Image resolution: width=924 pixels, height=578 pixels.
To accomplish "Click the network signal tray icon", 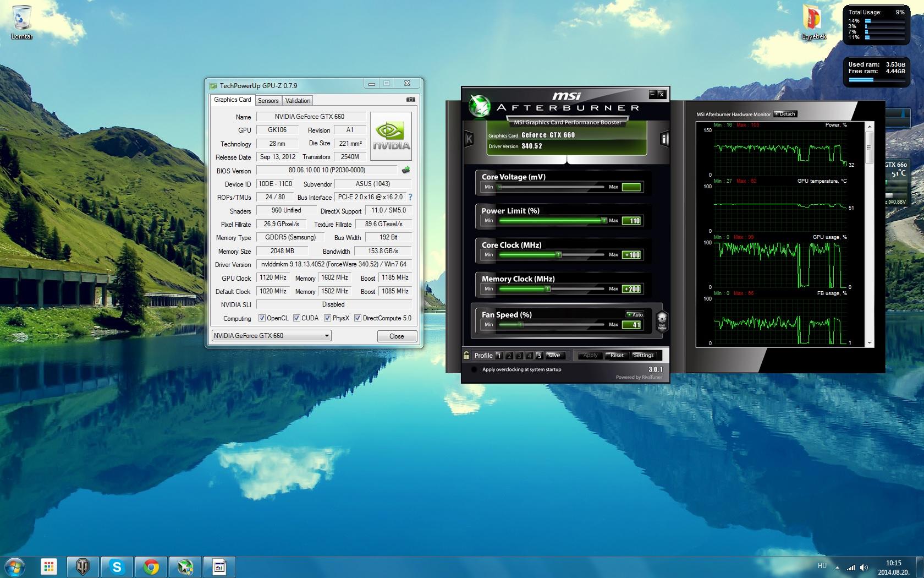I will click(x=851, y=567).
